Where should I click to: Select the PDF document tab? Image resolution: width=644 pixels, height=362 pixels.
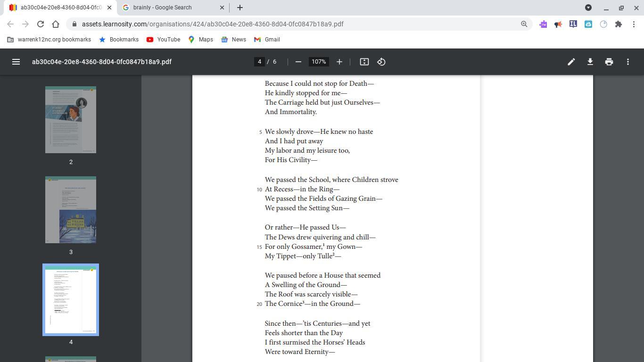point(60,8)
